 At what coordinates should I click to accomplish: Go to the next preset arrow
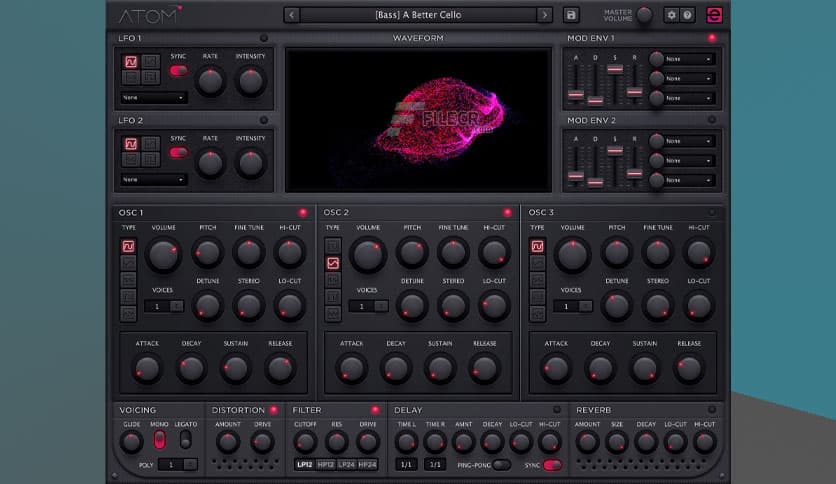click(544, 15)
